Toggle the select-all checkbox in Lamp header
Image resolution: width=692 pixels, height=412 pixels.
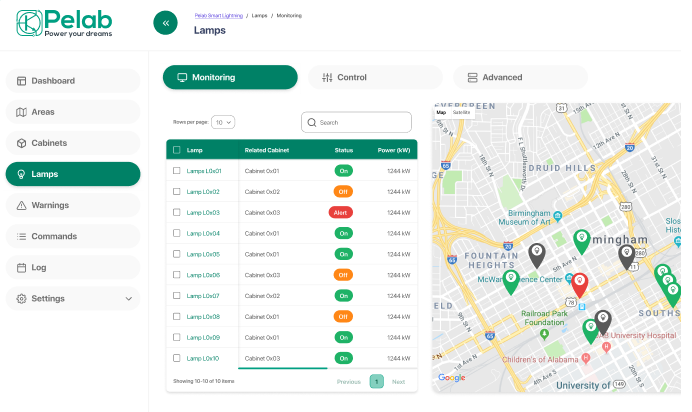(x=177, y=150)
